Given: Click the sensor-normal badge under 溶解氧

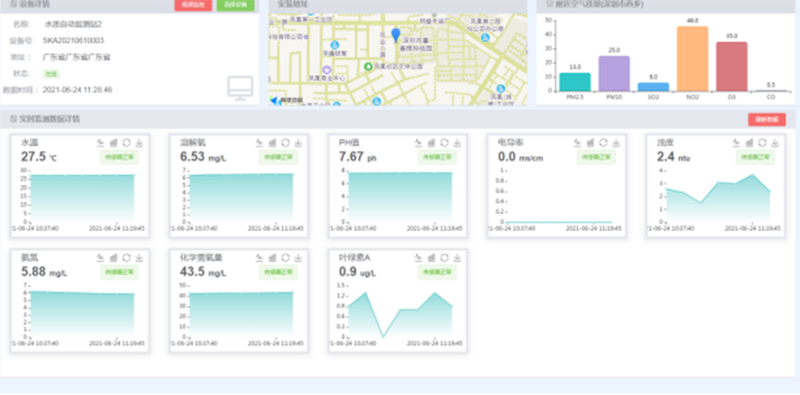Looking at the screenshot, I should click(278, 157).
